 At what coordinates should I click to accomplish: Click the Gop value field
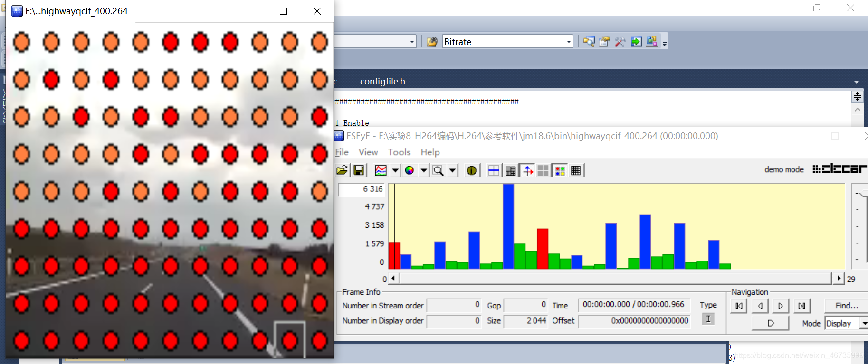(526, 305)
